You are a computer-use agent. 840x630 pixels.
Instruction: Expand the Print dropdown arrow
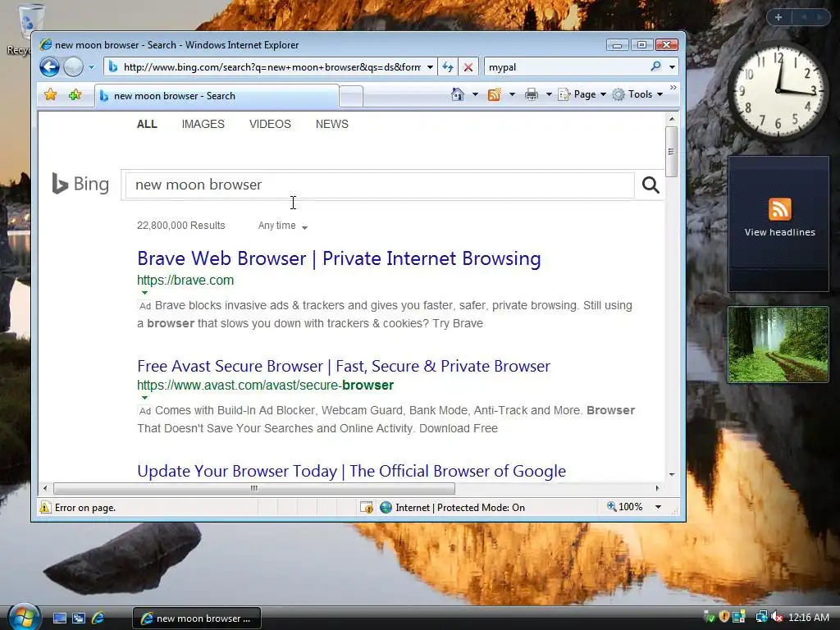pyautogui.click(x=549, y=94)
